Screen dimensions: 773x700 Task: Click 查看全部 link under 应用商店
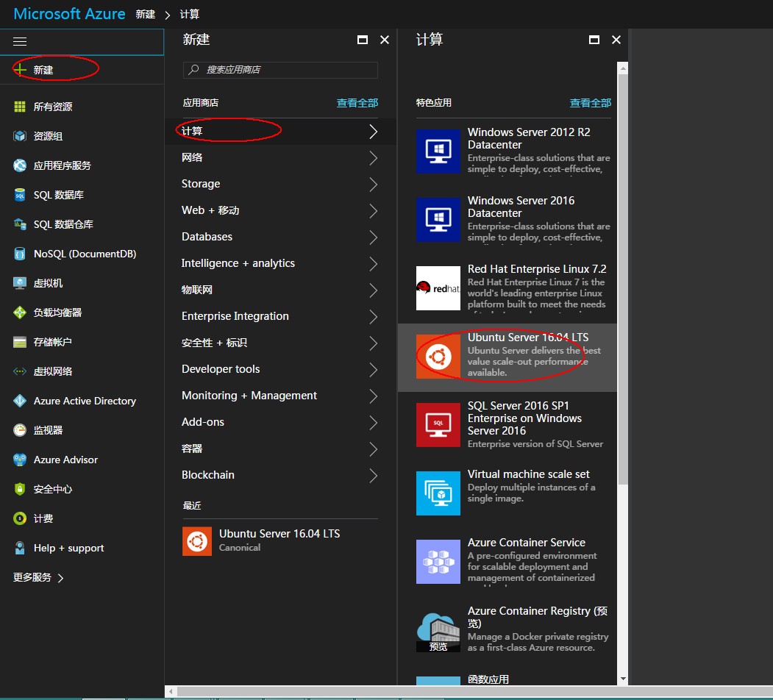[x=357, y=103]
